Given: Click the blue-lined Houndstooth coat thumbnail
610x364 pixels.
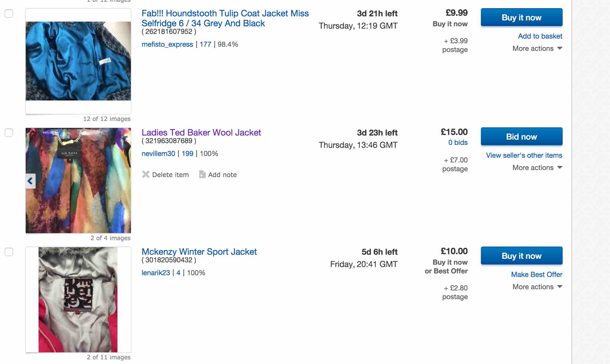Looking at the screenshot, I should pyautogui.click(x=78, y=61).
